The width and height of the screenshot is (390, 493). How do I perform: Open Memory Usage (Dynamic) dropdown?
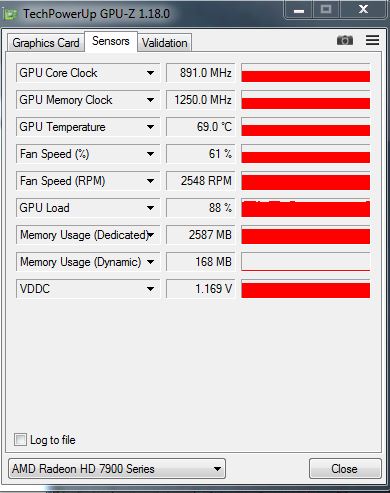(x=151, y=262)
